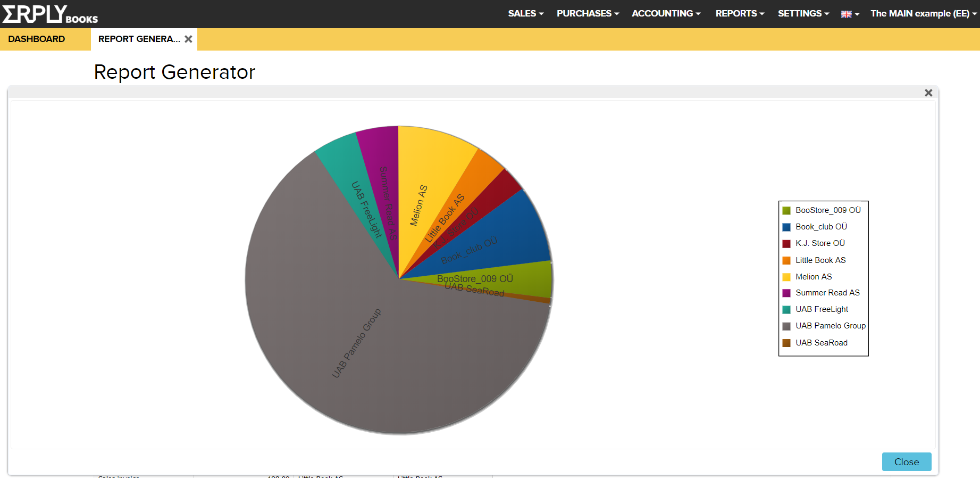The height and width of the screenshot is (478, 980).
Task: Open The MAIN example (EE) company selector
Action: [x=923, y=13]
